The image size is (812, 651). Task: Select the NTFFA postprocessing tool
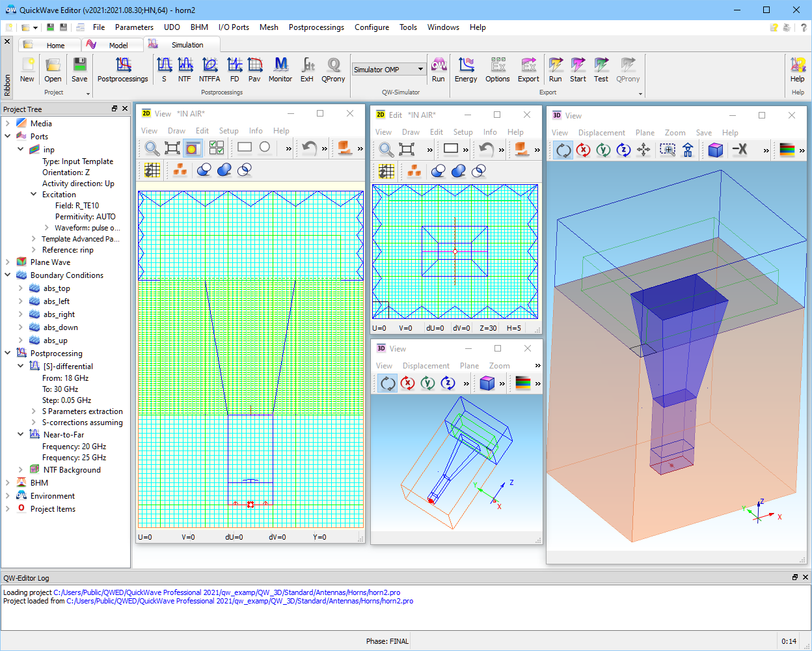[210, 70]
